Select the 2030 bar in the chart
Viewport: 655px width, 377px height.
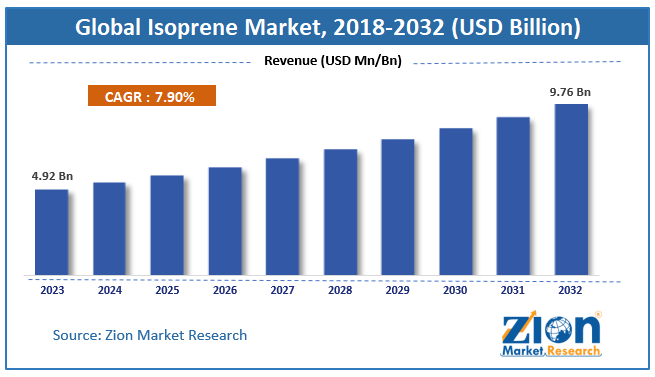click(x=456, y=201)
